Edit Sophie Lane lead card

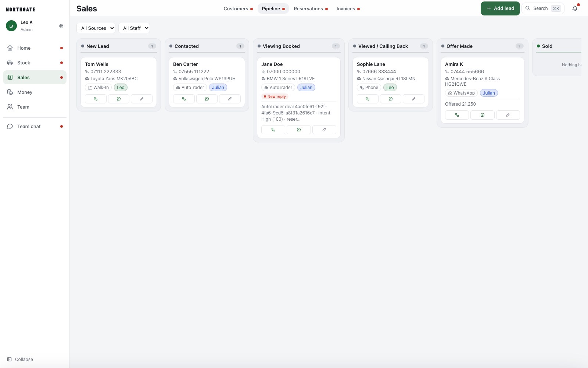[413, 99]
